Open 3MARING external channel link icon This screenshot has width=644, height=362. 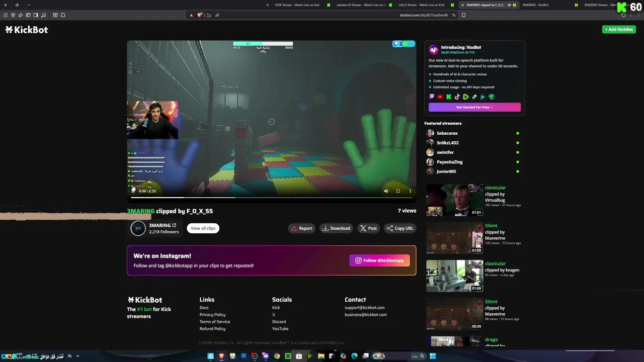coord(174,225)
